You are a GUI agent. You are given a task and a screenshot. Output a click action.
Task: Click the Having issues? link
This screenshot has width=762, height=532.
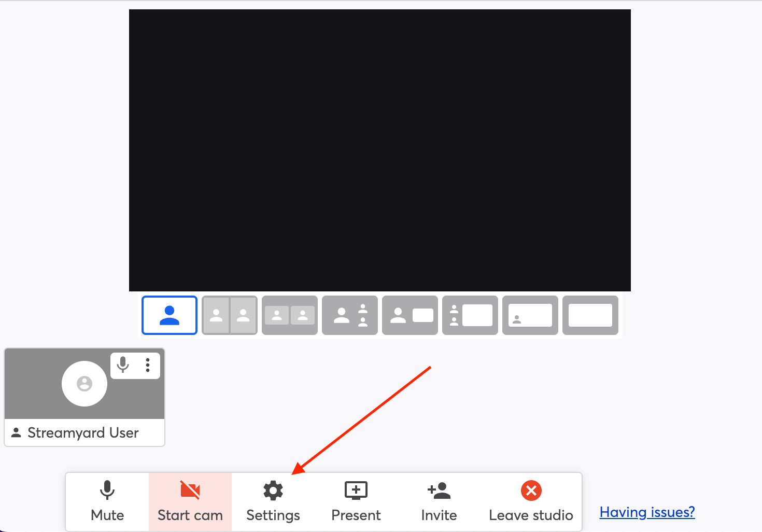[647, 512]
